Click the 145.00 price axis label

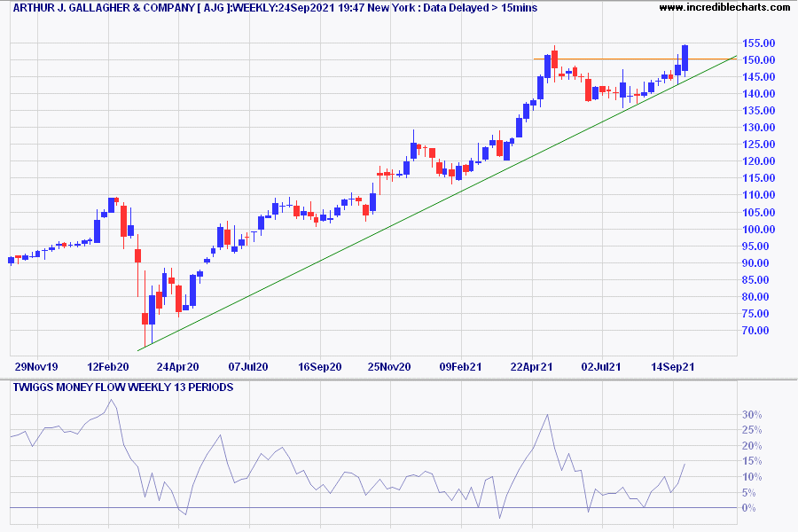pyautogui.click(x=759, y=77)
